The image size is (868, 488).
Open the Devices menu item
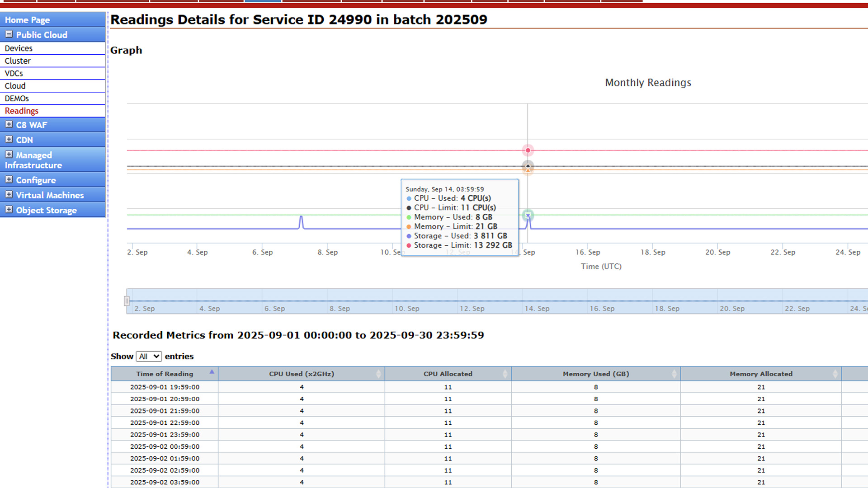tap(19, 48)
